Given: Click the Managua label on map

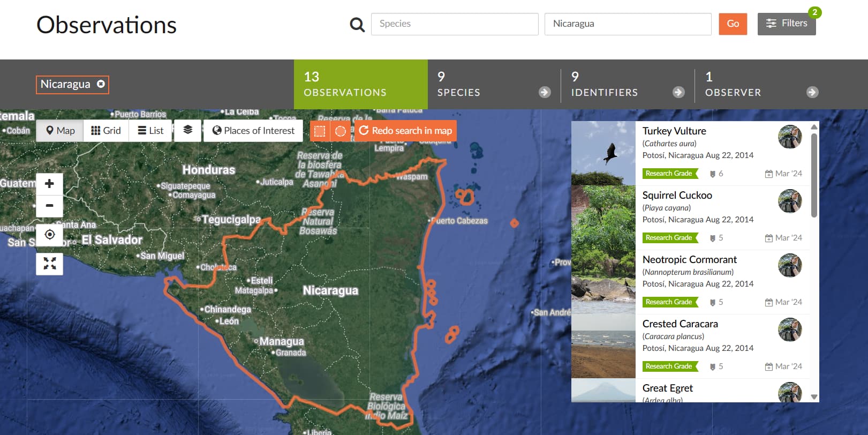Looking at the screenshot, I should [282, 341].
